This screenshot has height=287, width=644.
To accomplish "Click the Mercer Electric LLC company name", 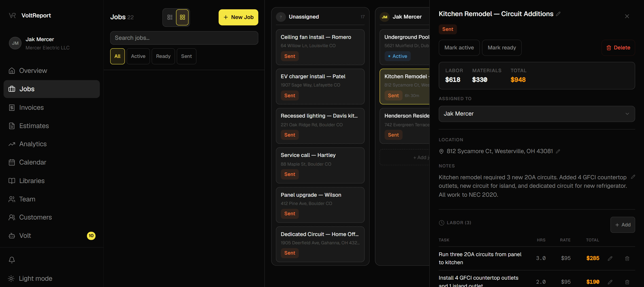I will coord(47,48).
